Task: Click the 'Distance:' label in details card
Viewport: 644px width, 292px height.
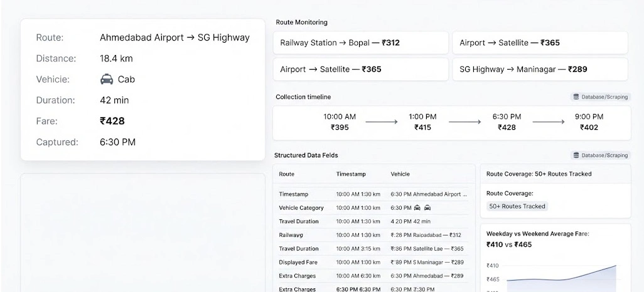Action: pyautogui.click(x=56, y=59)
